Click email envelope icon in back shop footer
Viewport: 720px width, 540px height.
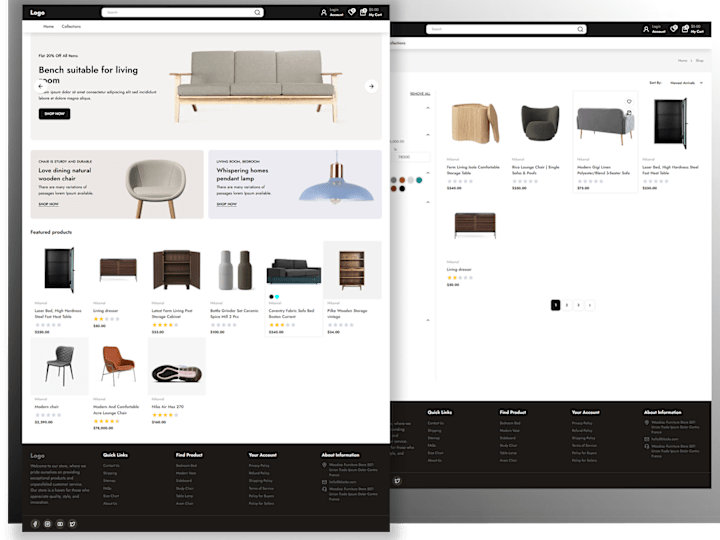[647, 439]
